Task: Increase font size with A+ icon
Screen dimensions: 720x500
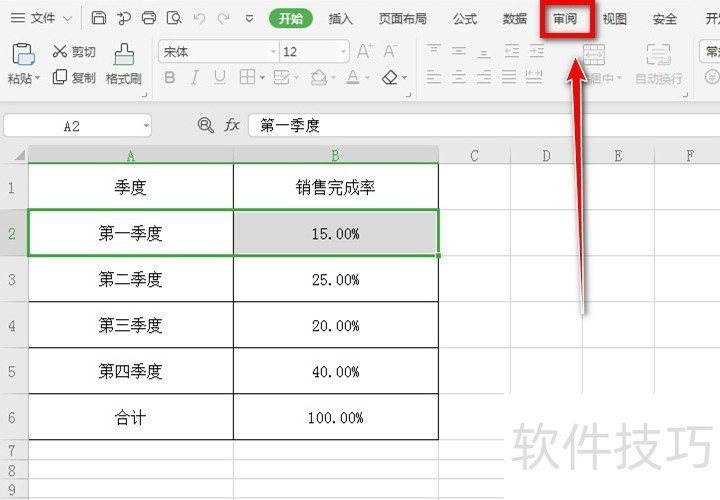Action: pos(365,51)
